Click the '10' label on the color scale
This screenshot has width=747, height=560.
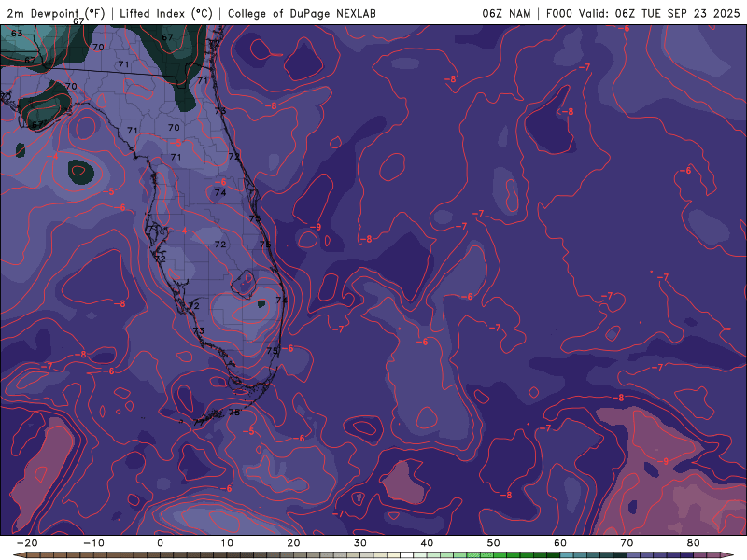click(227, 543)
